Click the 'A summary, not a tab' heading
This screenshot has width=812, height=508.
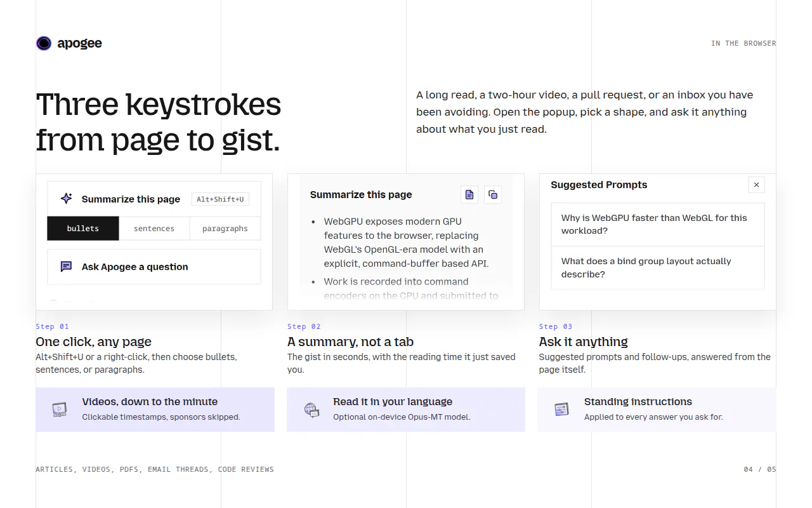point(350,342)
